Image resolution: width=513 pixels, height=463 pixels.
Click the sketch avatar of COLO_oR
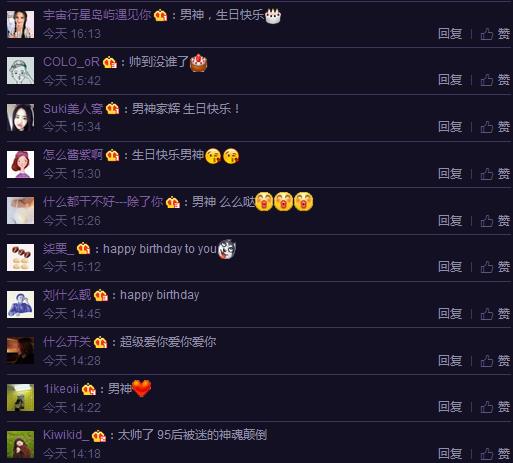21,71
